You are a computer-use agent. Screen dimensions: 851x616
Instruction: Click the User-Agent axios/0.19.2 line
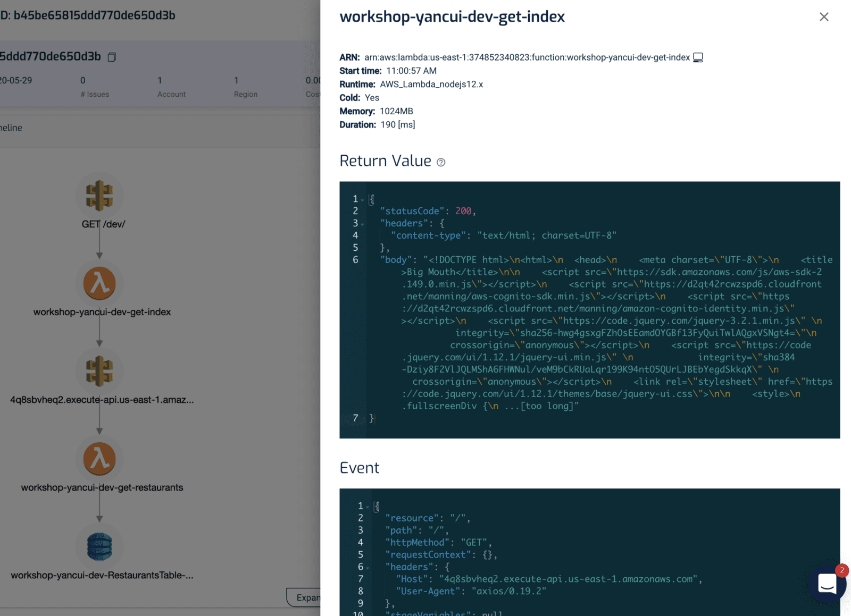tap(471, 592)
